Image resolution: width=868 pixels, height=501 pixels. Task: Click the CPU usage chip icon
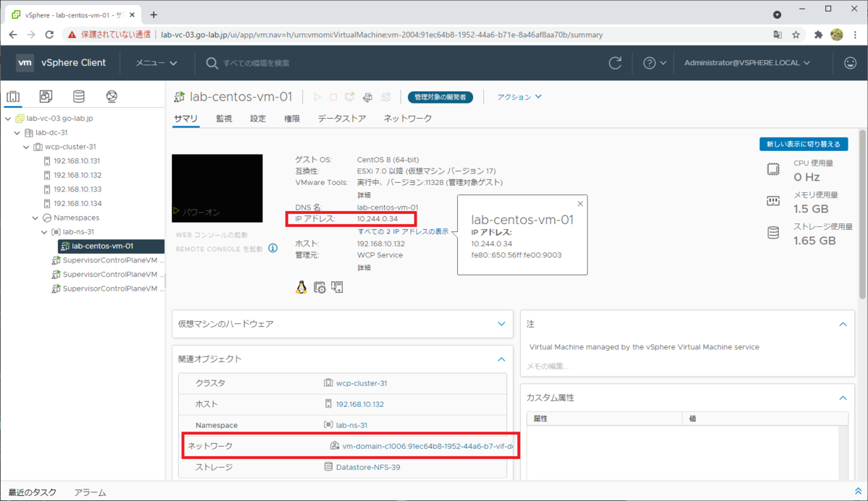point(773,169)
